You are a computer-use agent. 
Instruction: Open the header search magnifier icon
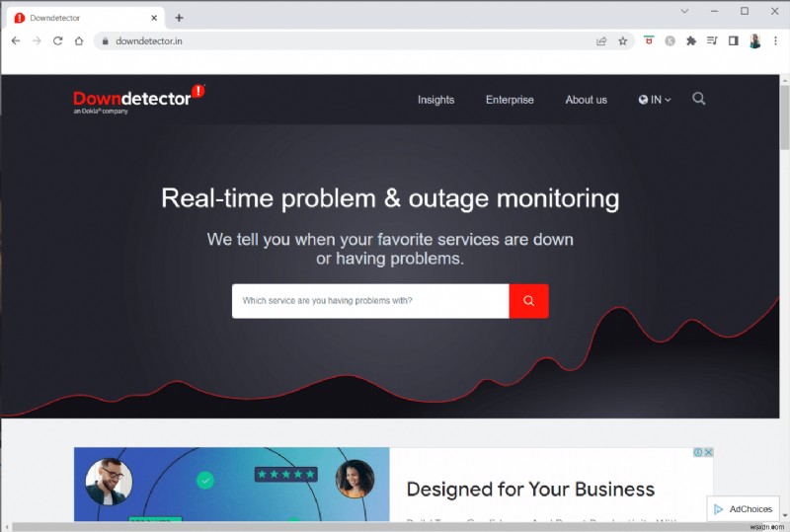698,99
